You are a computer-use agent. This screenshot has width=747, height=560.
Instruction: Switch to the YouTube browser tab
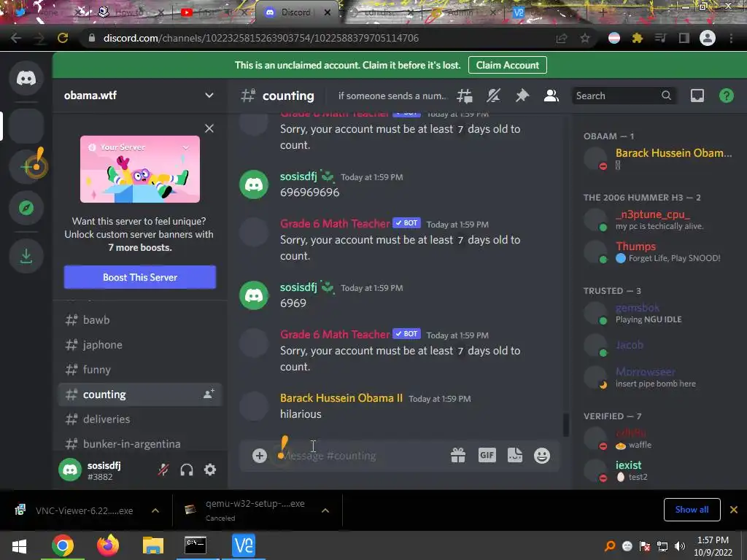click(212, 12)
